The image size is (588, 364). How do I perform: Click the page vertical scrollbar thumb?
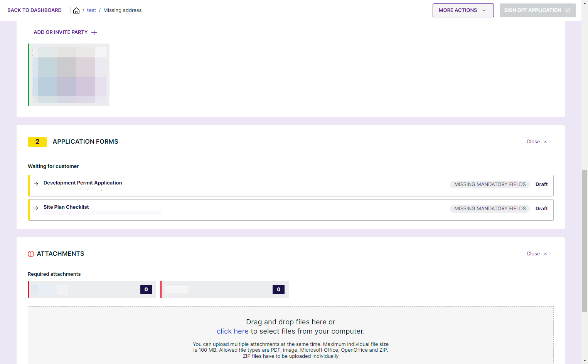pyautogui.click(x=585, y=241)
